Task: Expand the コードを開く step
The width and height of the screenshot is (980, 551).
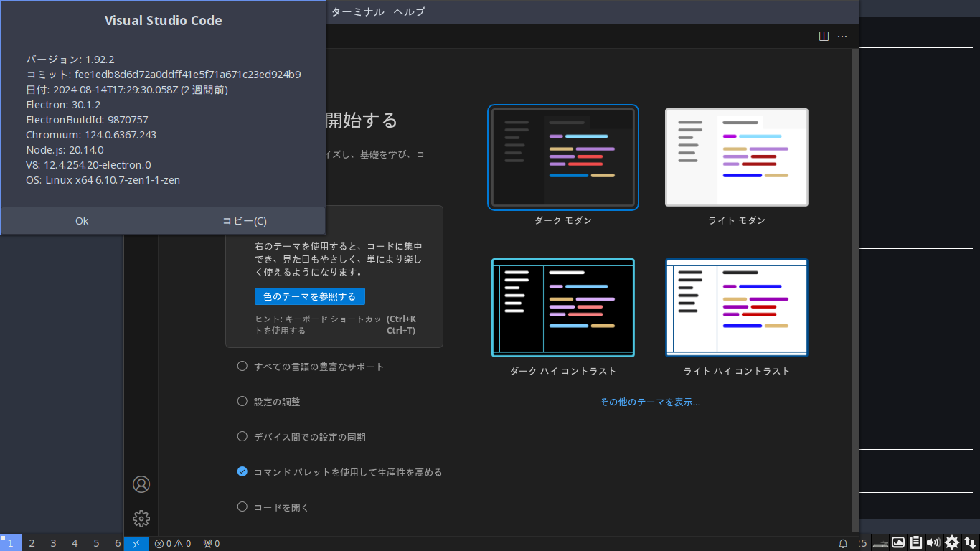Action: pos(281,507)
